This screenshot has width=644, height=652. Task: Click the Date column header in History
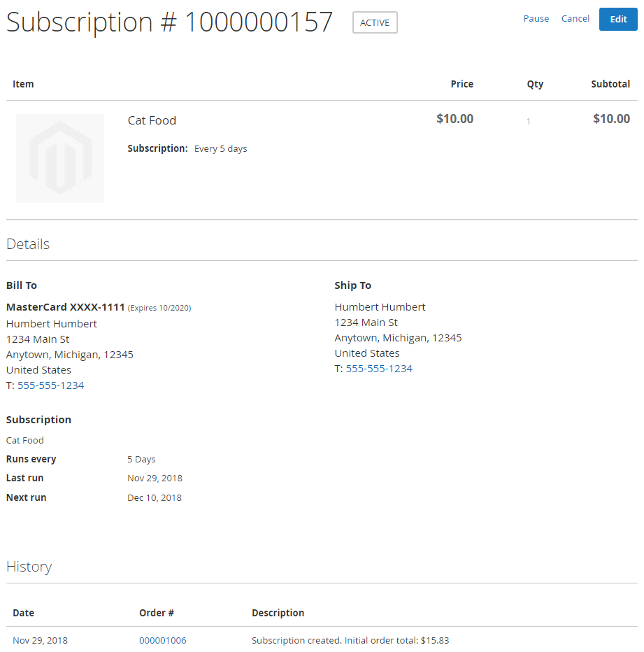(24, 613)
